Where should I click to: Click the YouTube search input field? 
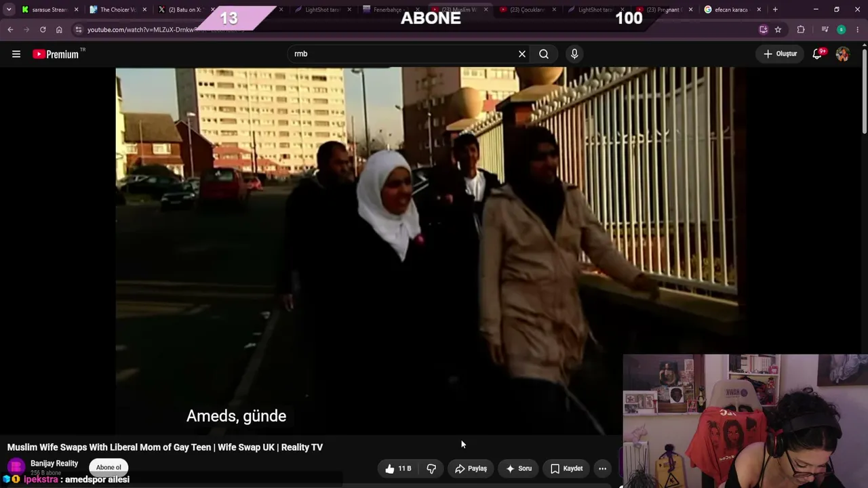coord(403,54)
